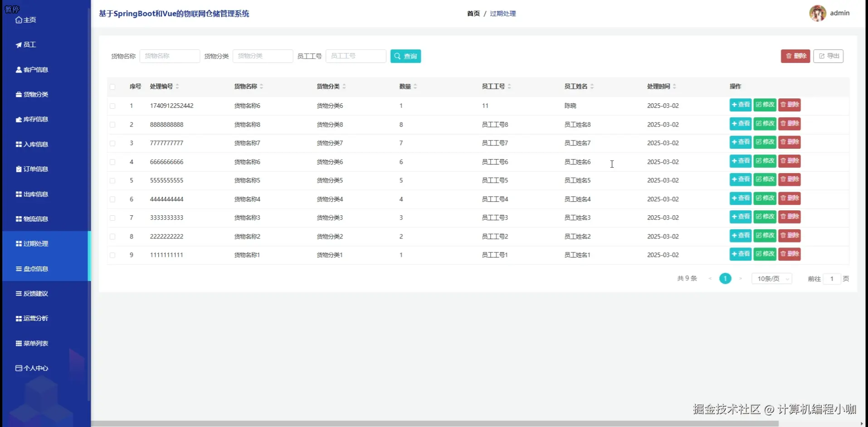Click the icon beside 库存信息
This screenshot has width=868, height=427.
tap(19, 120)
